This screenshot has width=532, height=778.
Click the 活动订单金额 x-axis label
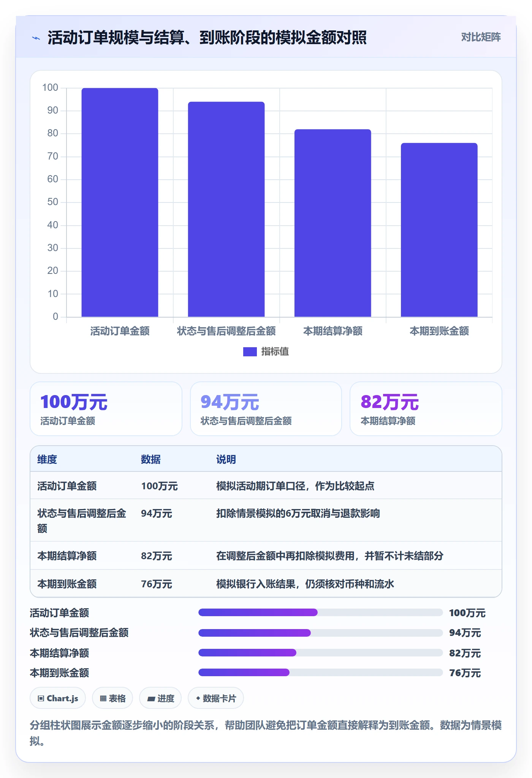click(x=120, y=331)
